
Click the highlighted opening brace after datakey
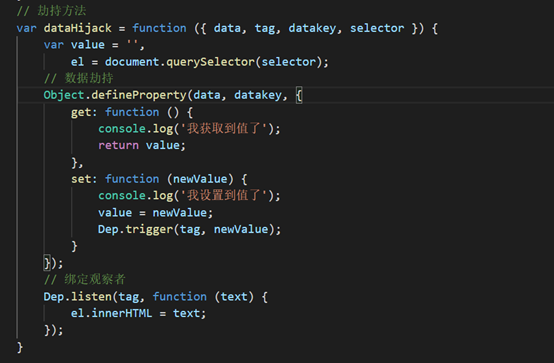pos(299,95)
